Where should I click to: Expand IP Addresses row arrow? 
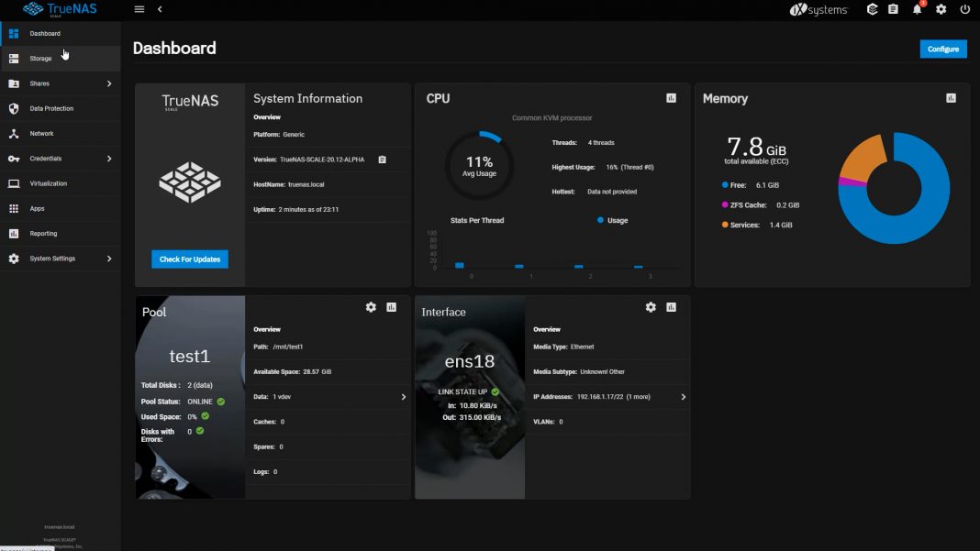tap(683, 397)
